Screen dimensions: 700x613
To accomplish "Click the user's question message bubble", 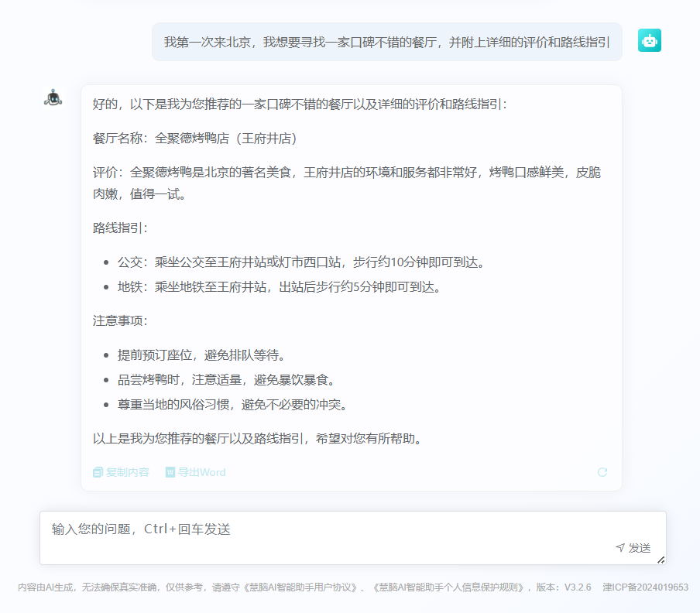I will [386, 42].
